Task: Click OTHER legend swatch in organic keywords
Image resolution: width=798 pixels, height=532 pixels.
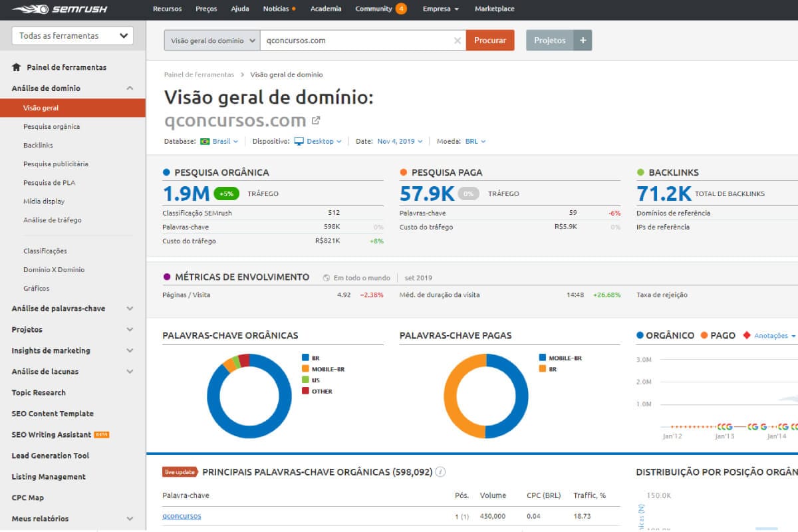Action: tap(305, 391)
